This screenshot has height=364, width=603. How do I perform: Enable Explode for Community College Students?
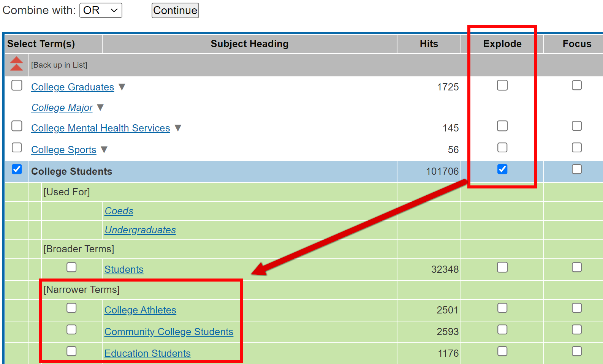[502, 329]
